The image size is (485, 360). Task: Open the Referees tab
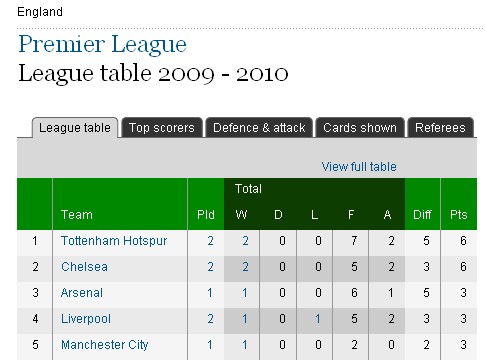pos(440,128)
